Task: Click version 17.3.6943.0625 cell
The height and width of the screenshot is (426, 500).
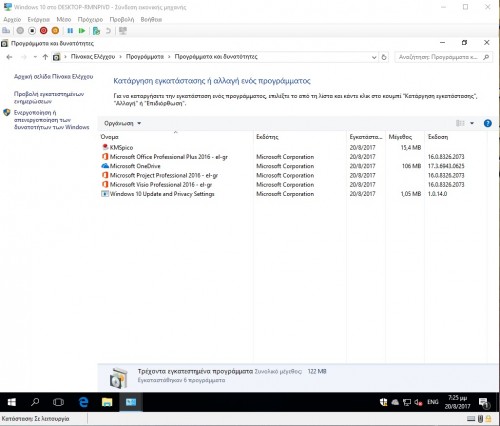Action: pos(446,166)
